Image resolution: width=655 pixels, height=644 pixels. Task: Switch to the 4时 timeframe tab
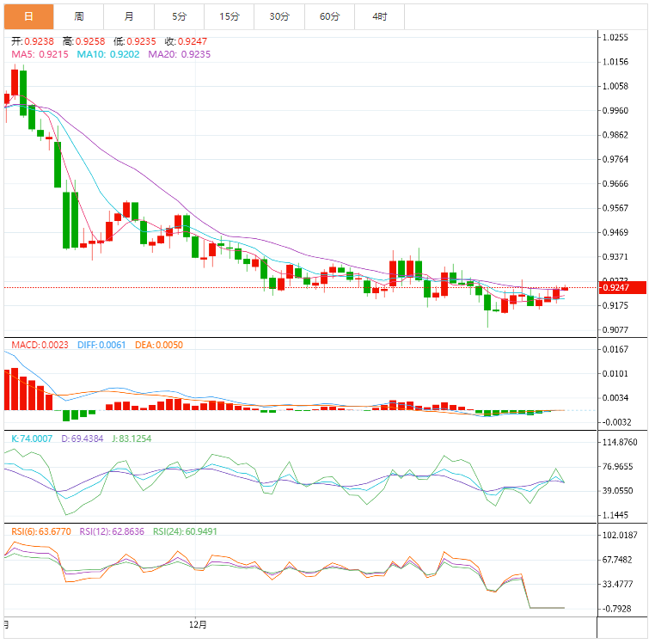380,16
